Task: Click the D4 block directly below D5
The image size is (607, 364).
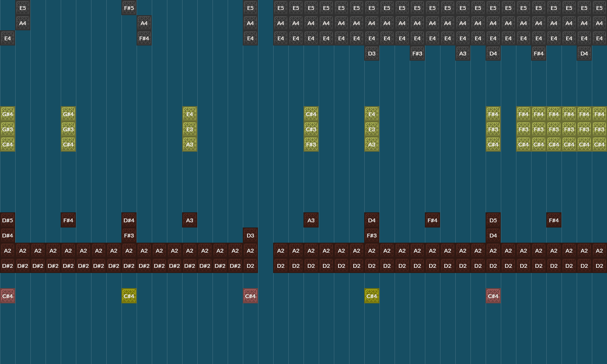Action: [x=493, y=236]
